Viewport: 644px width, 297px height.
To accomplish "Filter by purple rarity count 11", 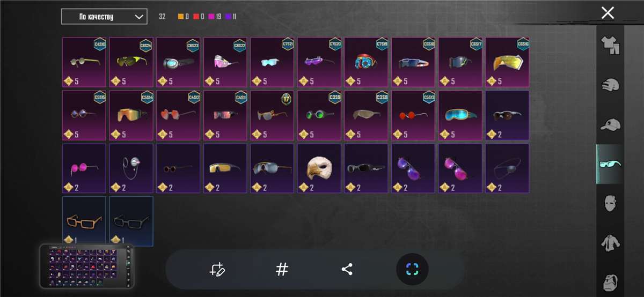I will click(231, 17).
